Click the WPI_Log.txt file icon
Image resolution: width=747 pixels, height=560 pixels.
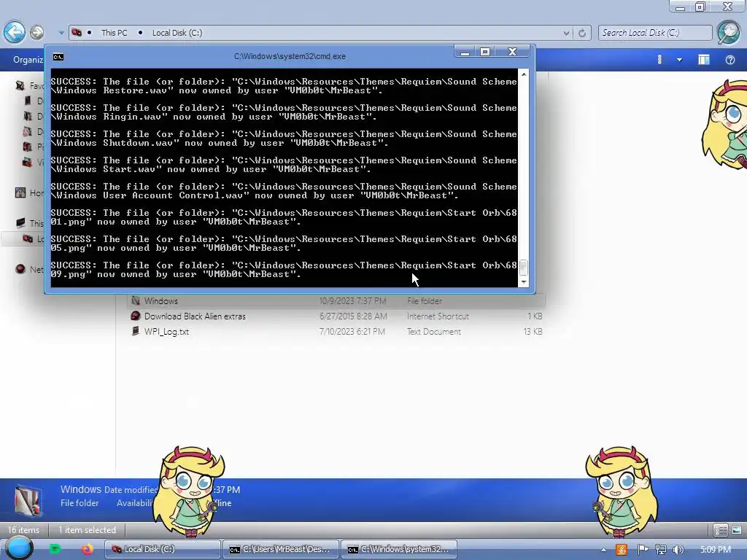tap(136, 331)
